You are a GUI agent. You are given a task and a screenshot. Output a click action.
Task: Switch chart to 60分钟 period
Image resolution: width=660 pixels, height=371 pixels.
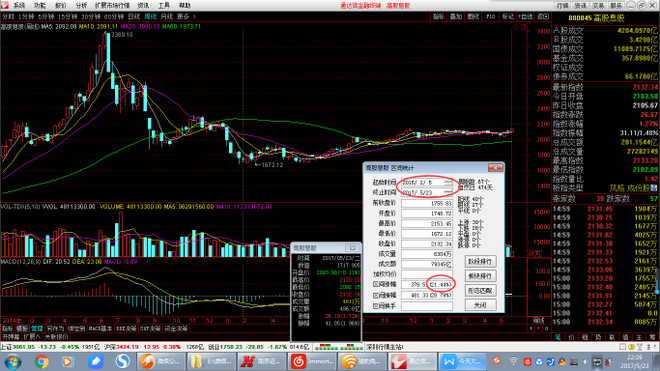(x=114, y=16)
